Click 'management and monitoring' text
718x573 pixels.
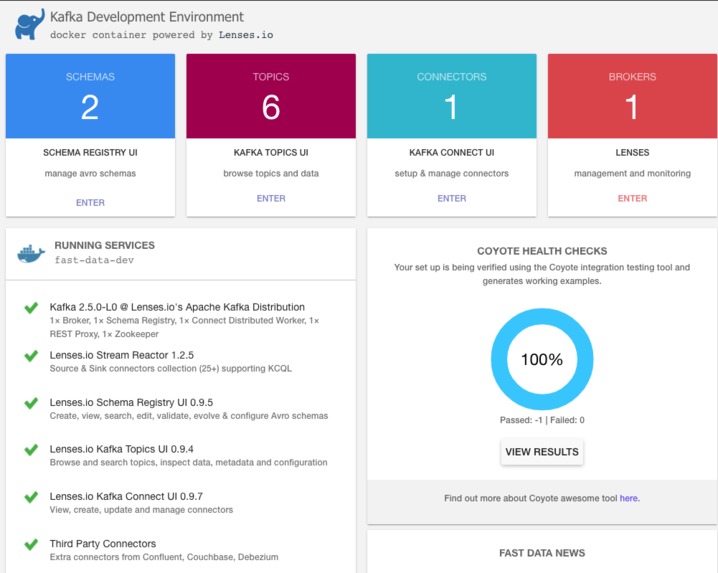(632, 174)
